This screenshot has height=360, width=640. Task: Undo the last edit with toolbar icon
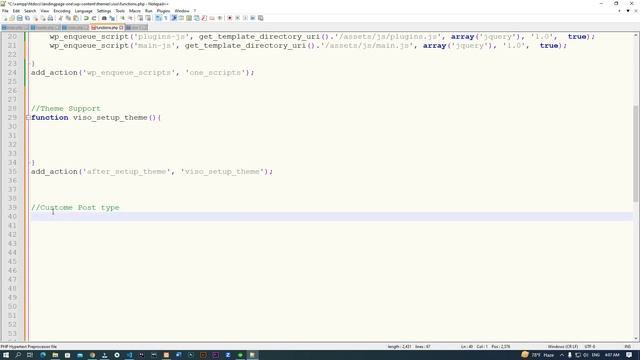tap(86, 18)
